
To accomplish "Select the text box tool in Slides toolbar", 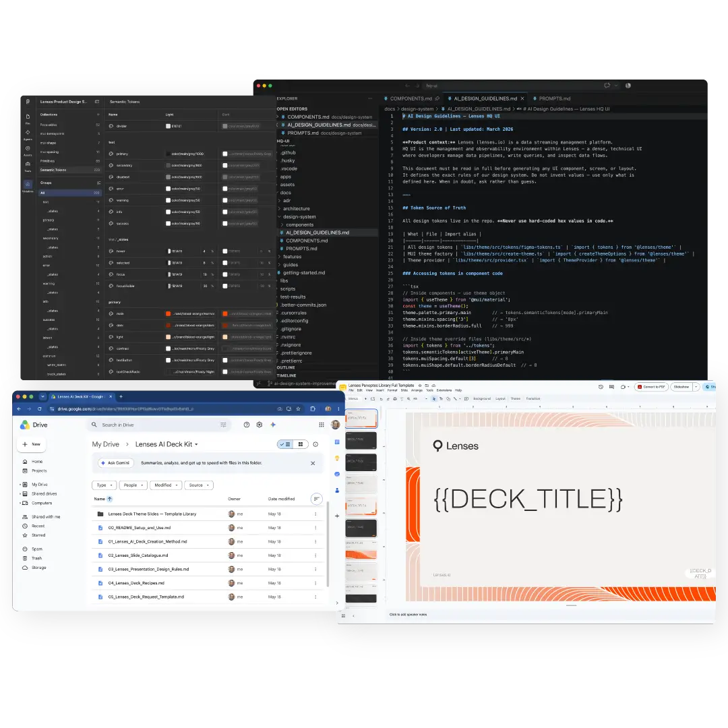I will coord(441,398).
